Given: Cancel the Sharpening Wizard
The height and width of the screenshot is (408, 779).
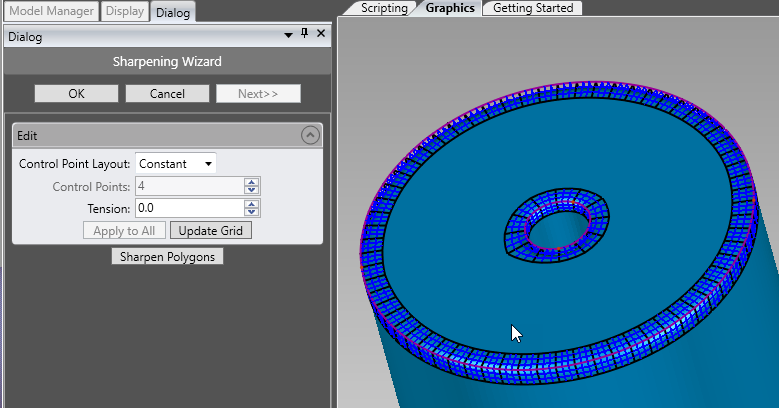Looking at the screenshot, I should coord(167,93).
